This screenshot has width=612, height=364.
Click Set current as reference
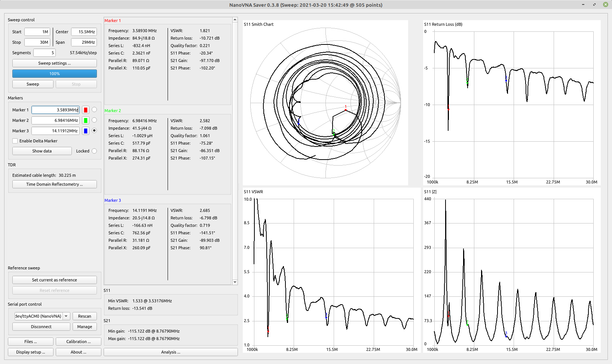point(55,280)
